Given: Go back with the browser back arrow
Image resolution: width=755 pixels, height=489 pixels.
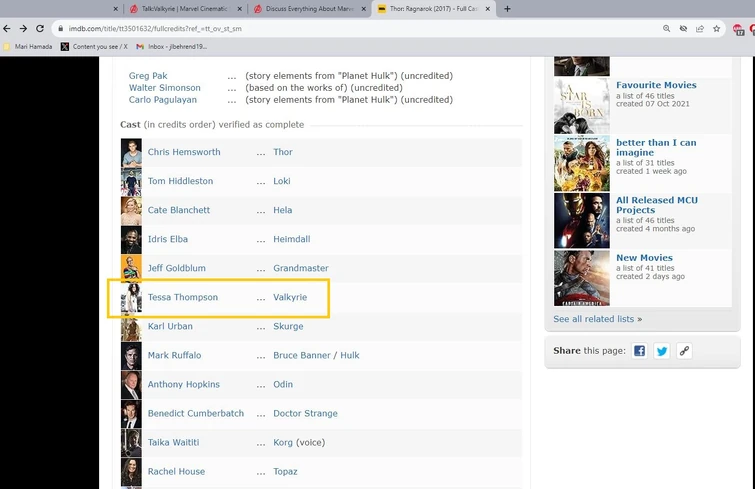Looking at the screenshot, I should 7,28.
